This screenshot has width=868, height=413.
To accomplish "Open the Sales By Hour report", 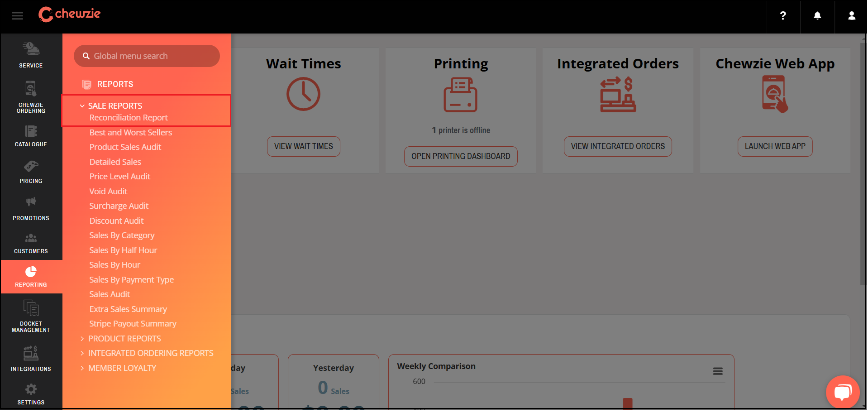I will tap(115, 265).
